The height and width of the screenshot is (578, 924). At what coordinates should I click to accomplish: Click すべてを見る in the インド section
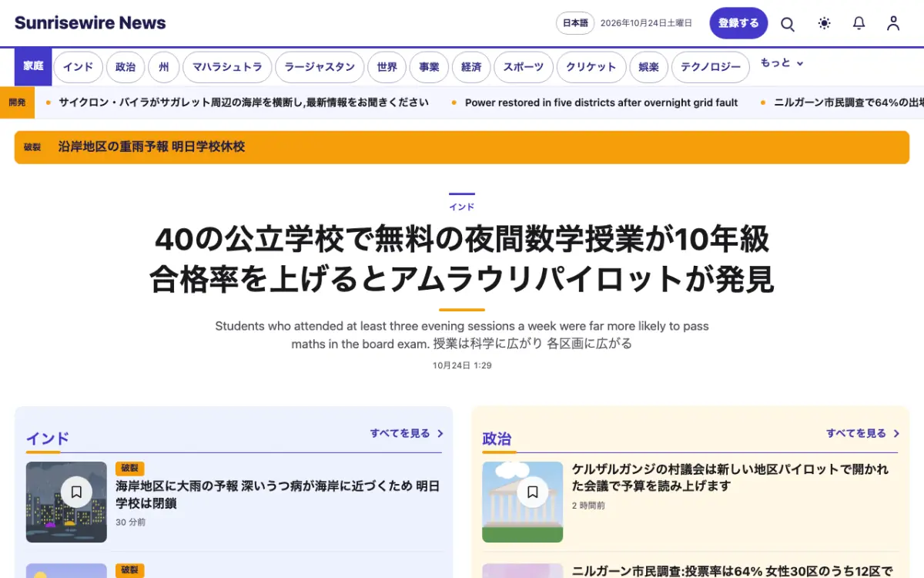tap(400, 433)
